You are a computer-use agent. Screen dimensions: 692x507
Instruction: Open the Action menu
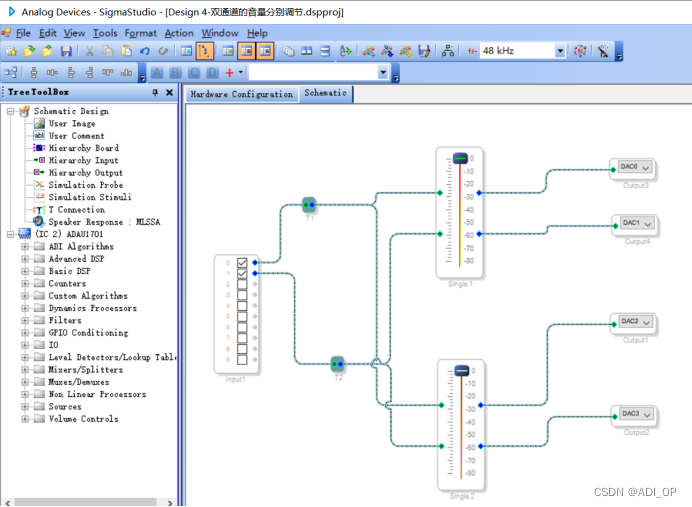[x=179, y=33]
